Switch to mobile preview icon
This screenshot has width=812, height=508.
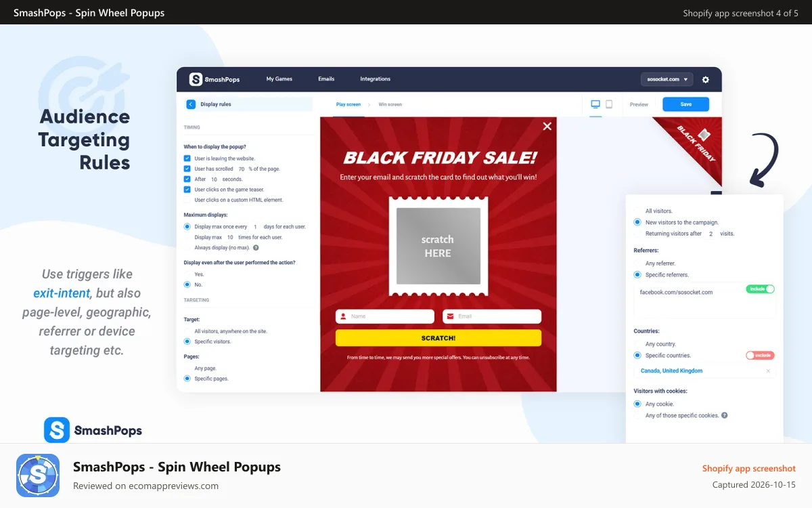coord(609,104)
